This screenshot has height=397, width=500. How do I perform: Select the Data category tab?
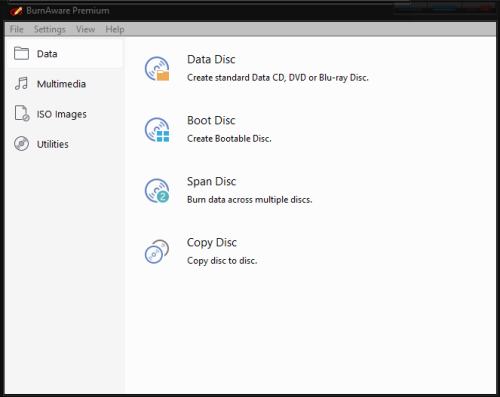[65, 54]
